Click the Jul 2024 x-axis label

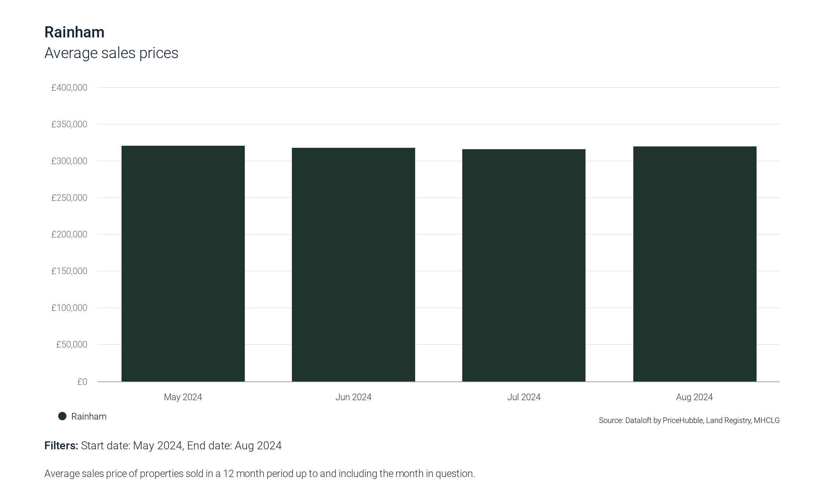click(524, 397)
